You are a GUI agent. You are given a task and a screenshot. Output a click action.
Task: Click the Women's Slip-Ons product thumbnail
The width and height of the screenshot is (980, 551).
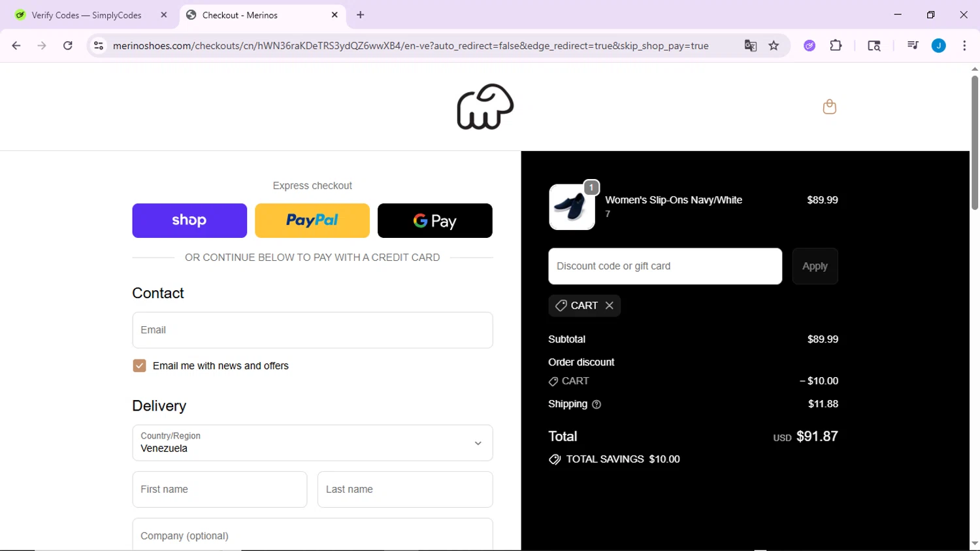572,207
